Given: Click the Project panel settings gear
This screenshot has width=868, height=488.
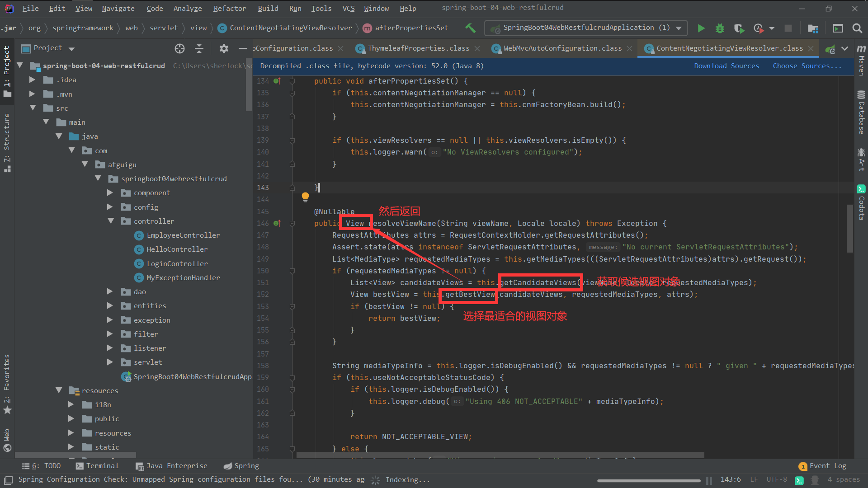Looking at the screenshot, I should [x=224, y=48].
